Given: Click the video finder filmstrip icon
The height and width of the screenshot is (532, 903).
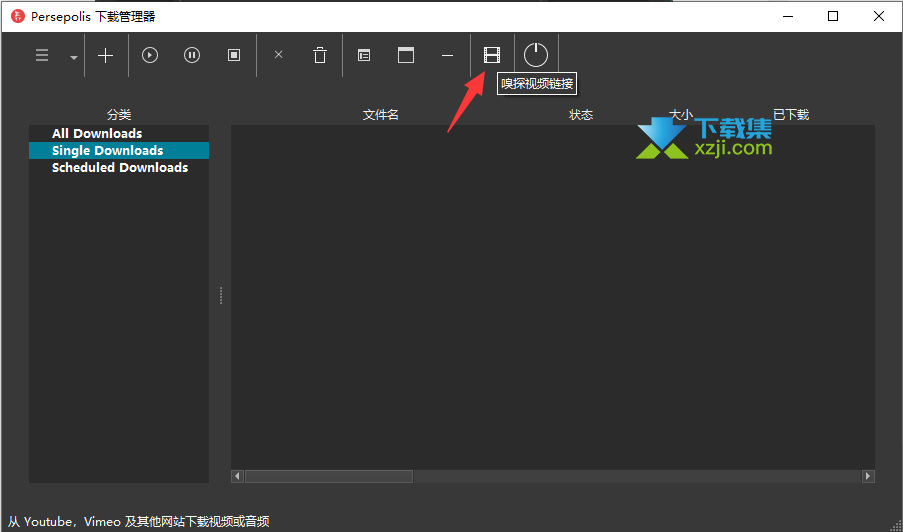Looking at the screenshot, I should [x=492, y=55].
